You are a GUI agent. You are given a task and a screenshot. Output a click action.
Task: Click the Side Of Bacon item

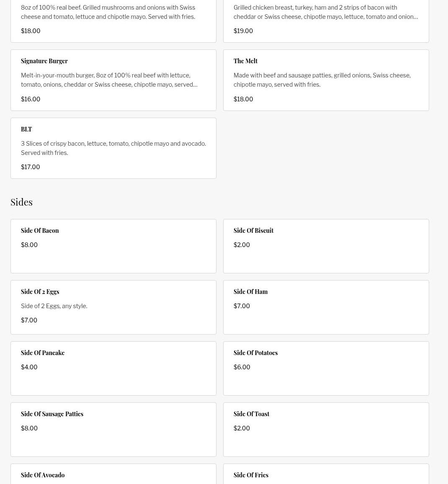[x=113, y=246]
